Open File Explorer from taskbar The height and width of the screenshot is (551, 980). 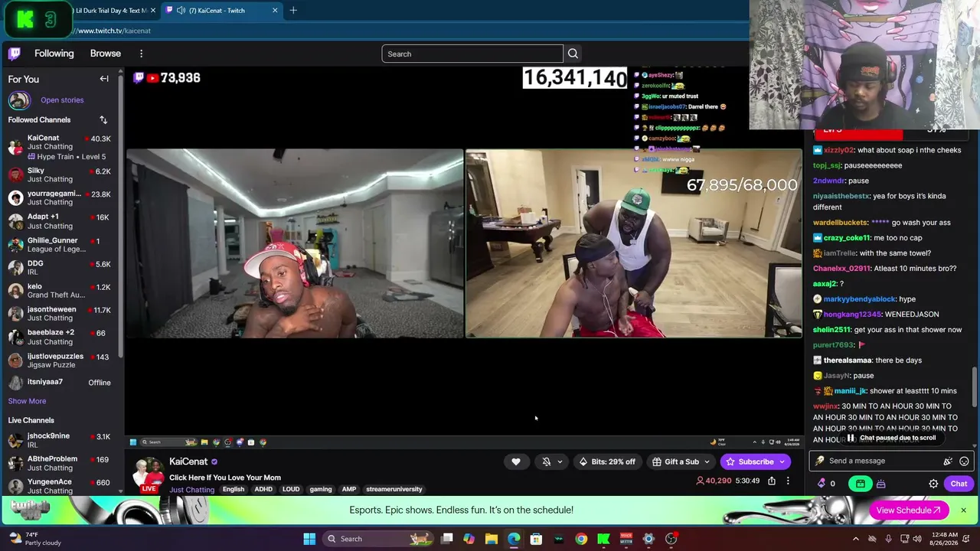coord(492,539)
